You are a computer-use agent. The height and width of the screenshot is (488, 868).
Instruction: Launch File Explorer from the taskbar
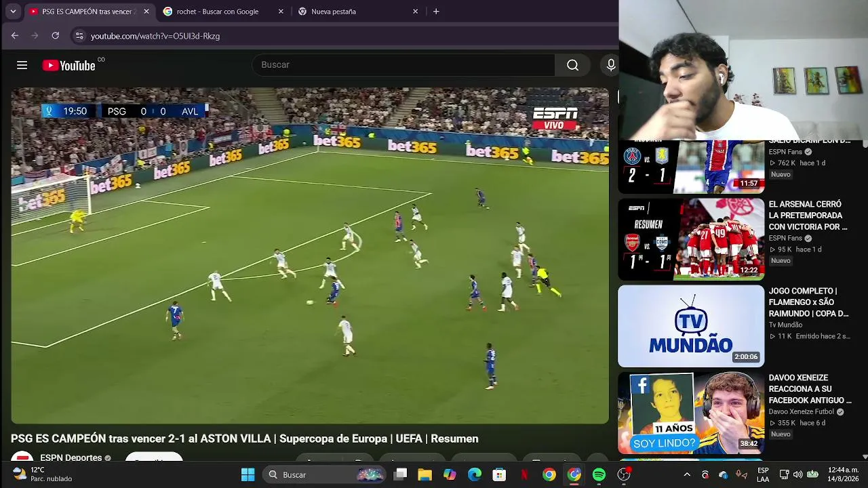[425, 474]
